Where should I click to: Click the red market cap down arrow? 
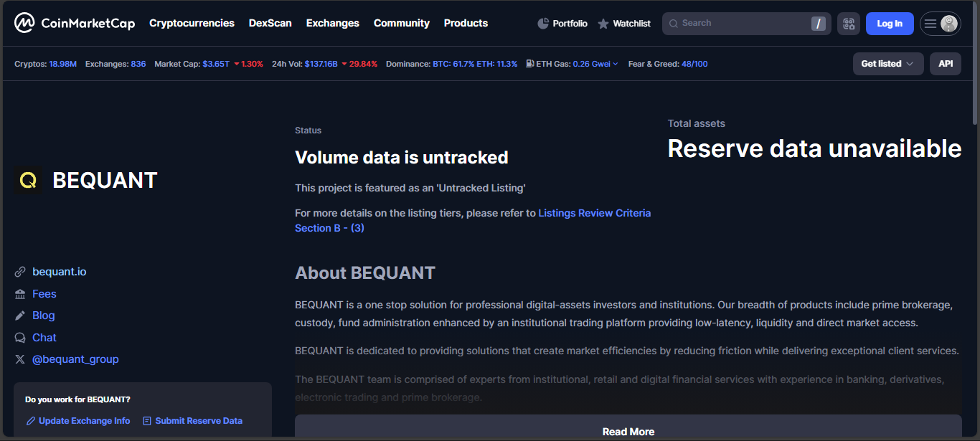coord(237,64)
